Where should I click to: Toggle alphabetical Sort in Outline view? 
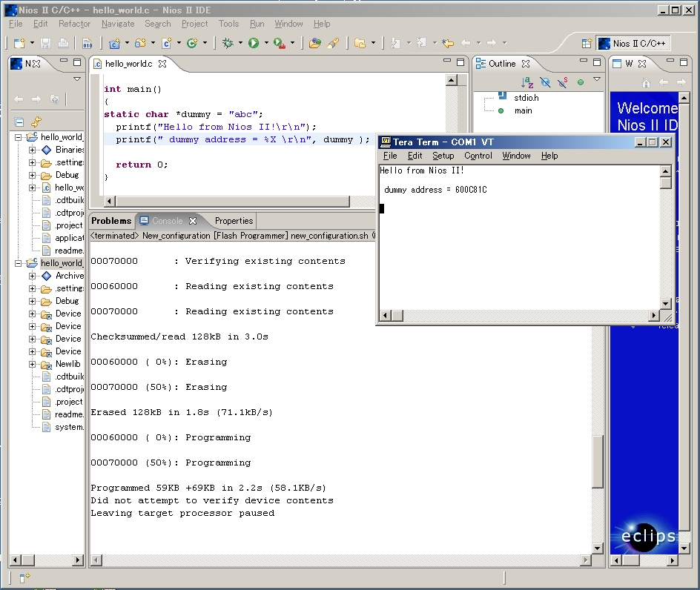[527, 82]
